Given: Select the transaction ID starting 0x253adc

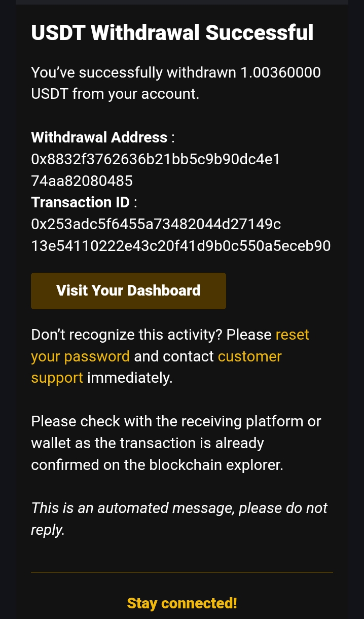Looking at the screenshot, I should tap(156, 224).
